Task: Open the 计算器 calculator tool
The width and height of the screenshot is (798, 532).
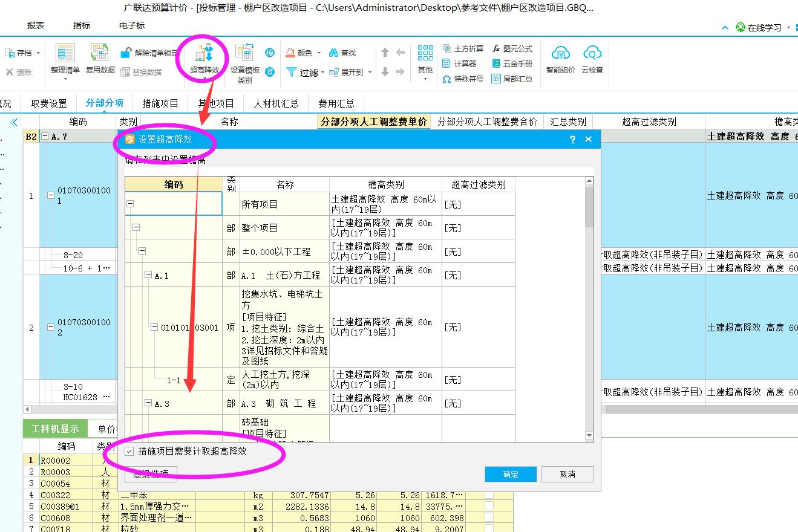Action: coord(459,63)
